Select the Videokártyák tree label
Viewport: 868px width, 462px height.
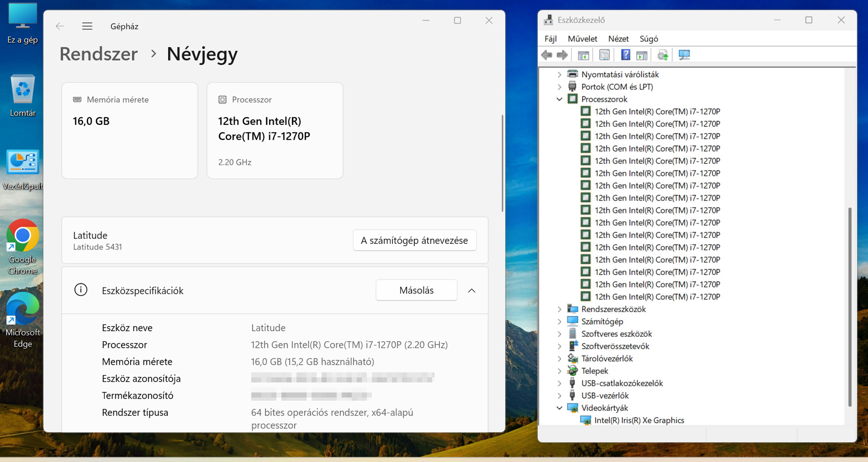[605, 408]
